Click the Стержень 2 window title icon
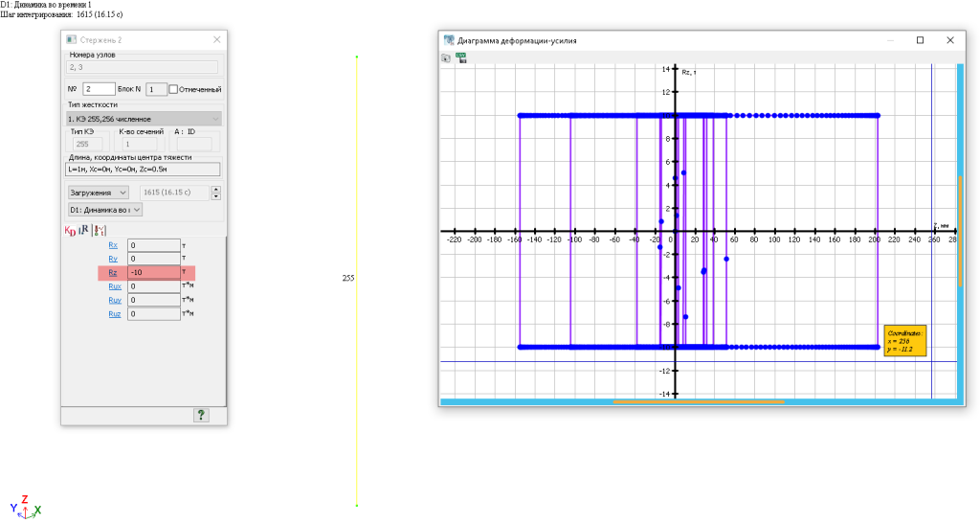The height and width of the screenshot is (523, 980). click(x=71, y=40)
